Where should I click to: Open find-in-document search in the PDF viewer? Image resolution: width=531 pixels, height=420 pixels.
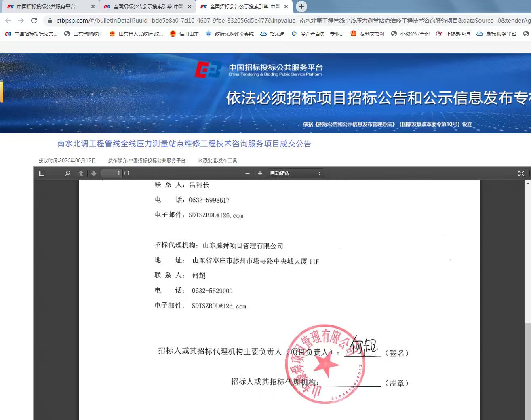67,173
